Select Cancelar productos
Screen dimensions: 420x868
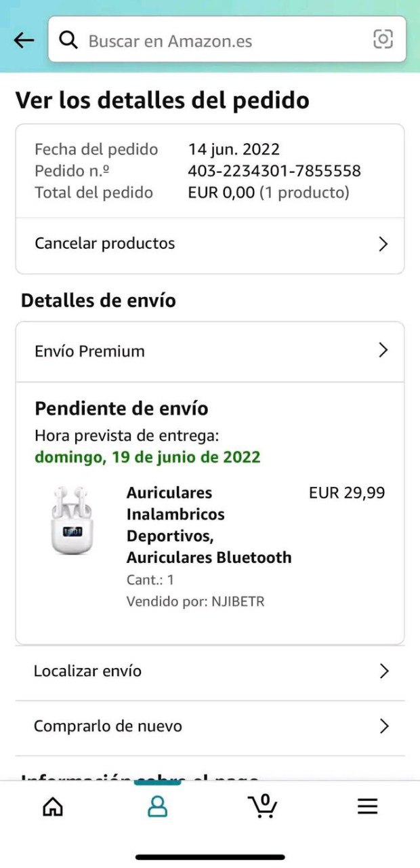click(x=210, y=244)
